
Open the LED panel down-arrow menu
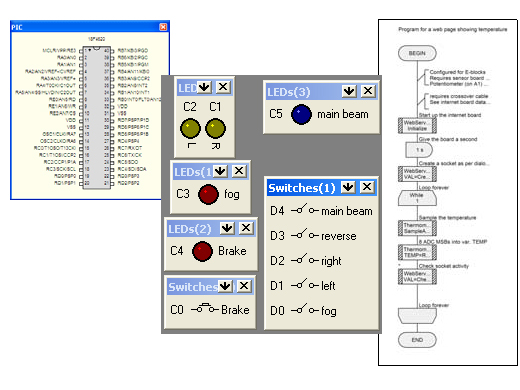tap(204, 87)
